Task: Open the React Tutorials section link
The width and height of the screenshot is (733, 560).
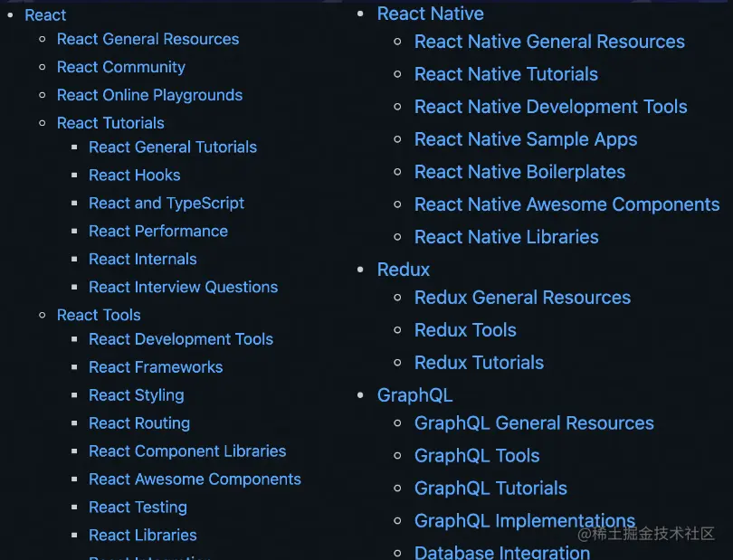Action: (110, 122)
